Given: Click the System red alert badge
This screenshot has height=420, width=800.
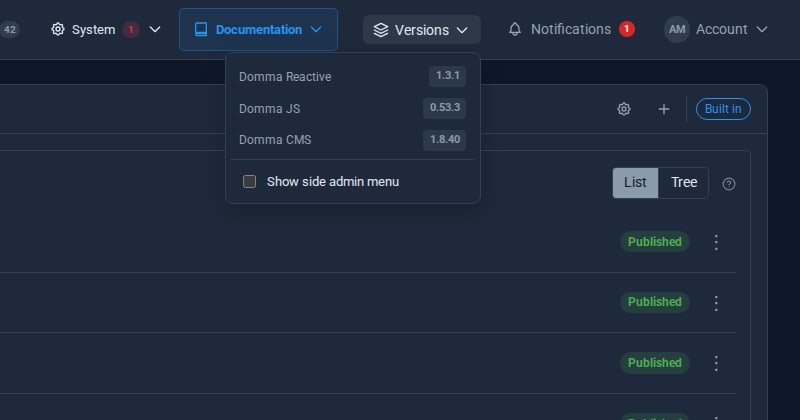Looking at the screenshot, I should pyautogui.click(x=131, y=30).
